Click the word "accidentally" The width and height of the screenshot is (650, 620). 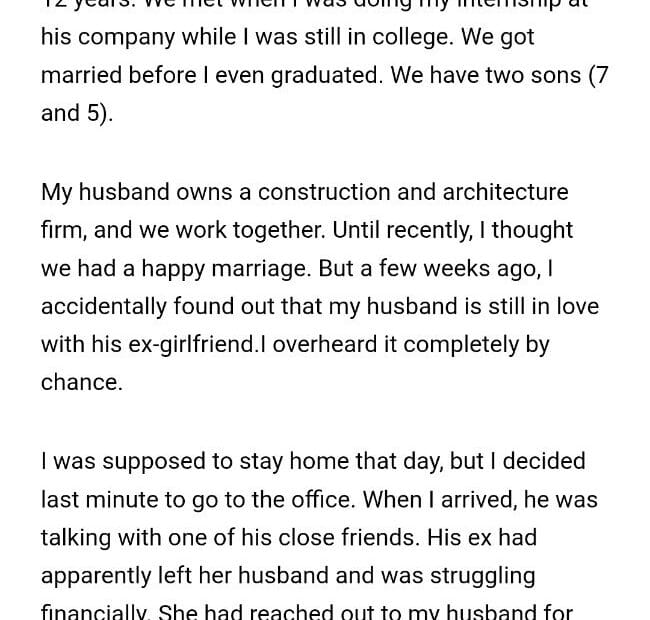pyautogui.click(x=111, y=306)
